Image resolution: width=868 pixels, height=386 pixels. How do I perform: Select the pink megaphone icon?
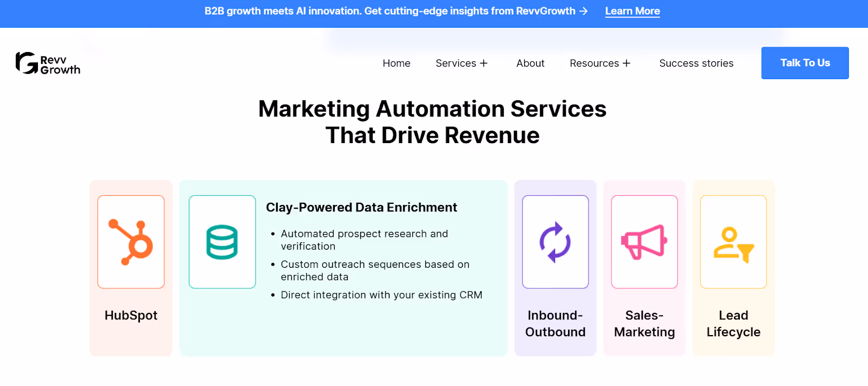coord(644,242)
